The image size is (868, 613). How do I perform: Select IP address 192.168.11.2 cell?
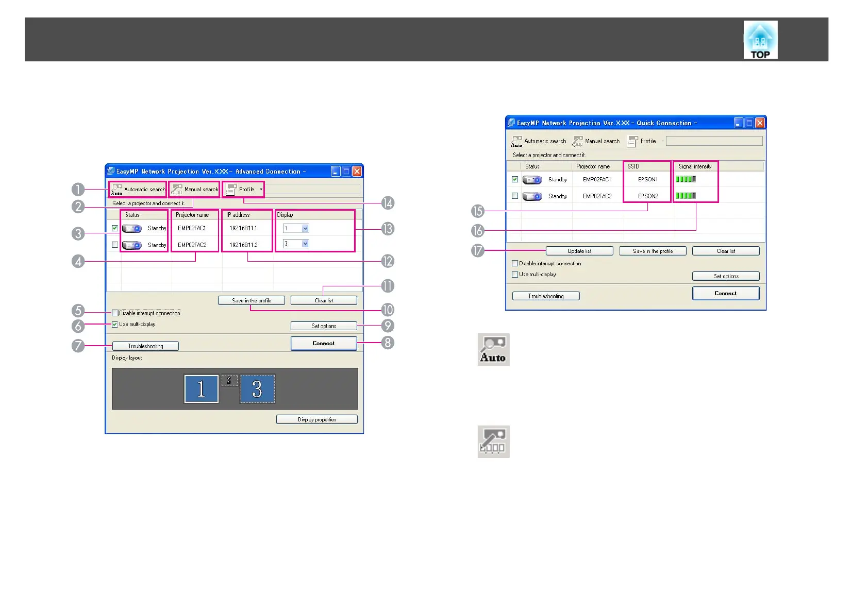243,245
